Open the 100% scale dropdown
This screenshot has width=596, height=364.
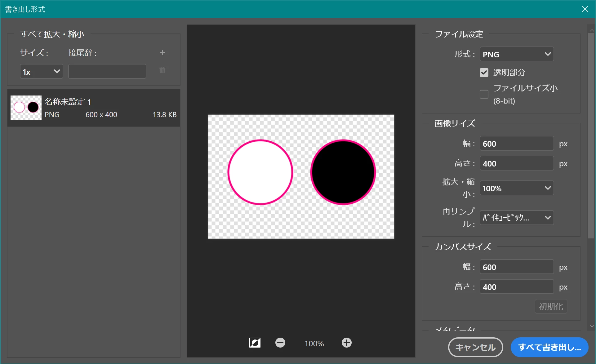point(517,188)
